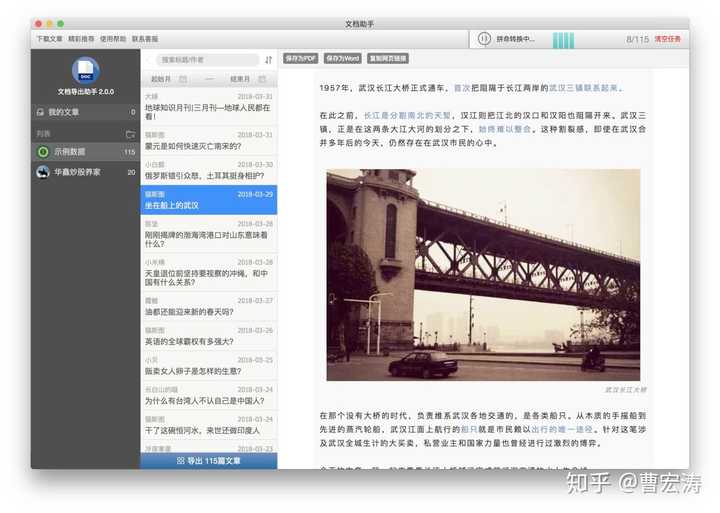Click the 武汉长江大桥 image caption
The width and height of the screenshot is (720, 513).
tap(625, 390)
